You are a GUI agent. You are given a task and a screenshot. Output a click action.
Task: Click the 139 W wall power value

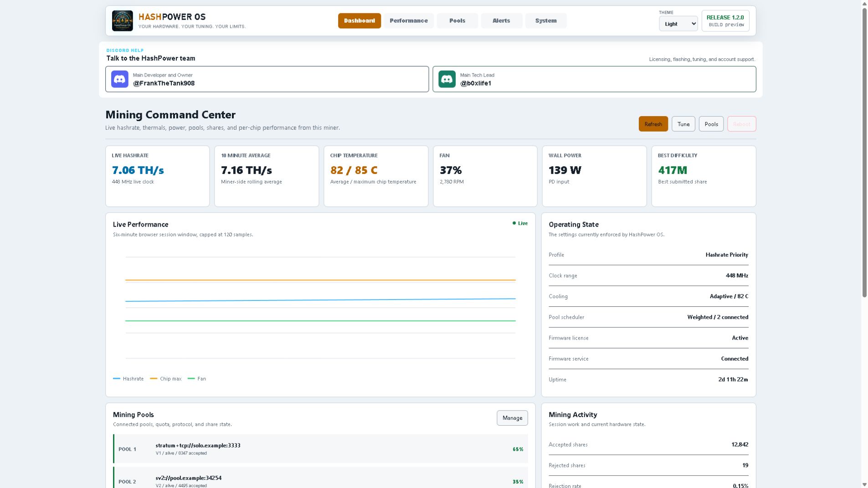[x=565, y=170]
